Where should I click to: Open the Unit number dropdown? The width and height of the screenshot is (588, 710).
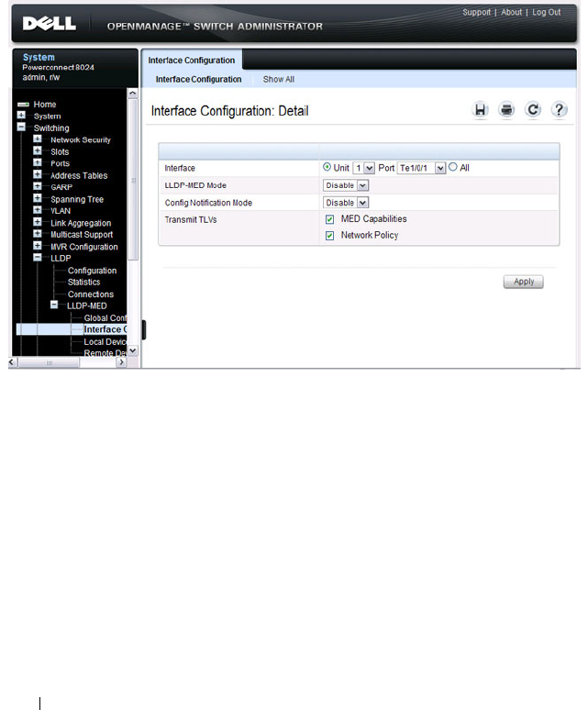(x=363, y=168)
